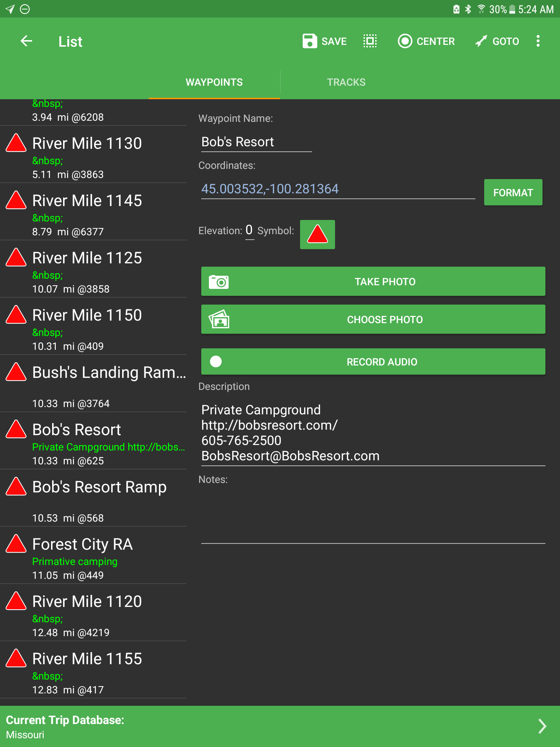Tap the 10.53 mi @568 distance text
The image size is (560, 747).
pyautogui.click(x=68, y=518)
